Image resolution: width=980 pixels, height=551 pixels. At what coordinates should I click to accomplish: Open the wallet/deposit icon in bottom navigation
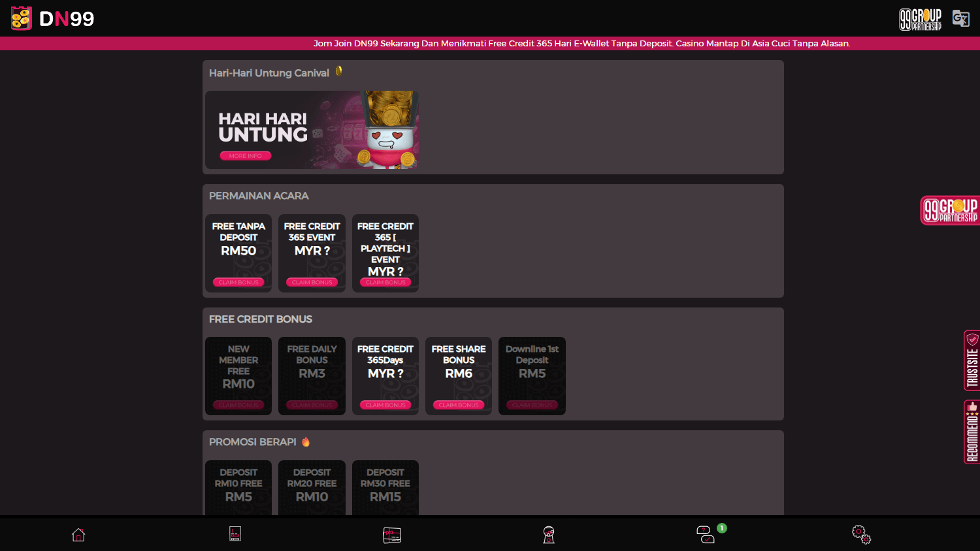click(x=391, y=534)
